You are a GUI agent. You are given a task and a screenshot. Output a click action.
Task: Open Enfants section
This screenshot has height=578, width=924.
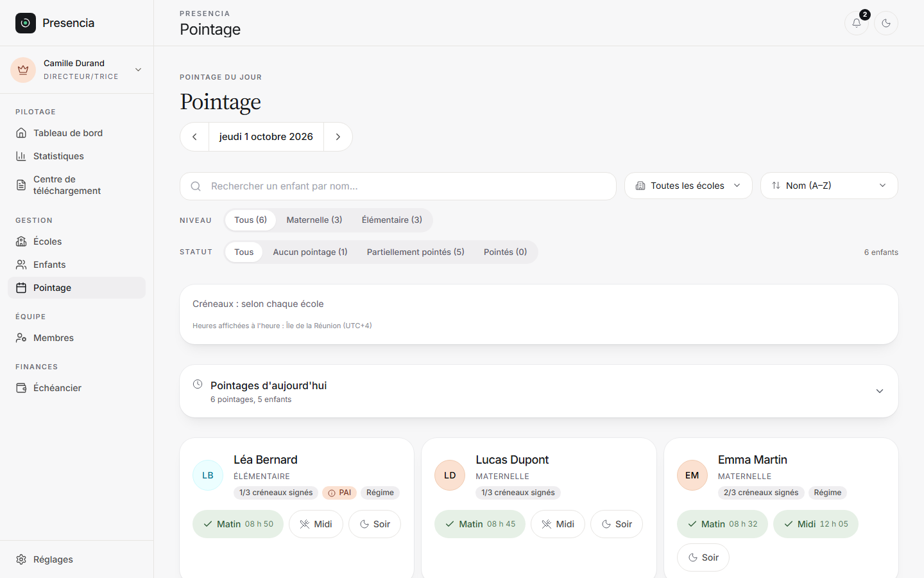coord(77,265)
